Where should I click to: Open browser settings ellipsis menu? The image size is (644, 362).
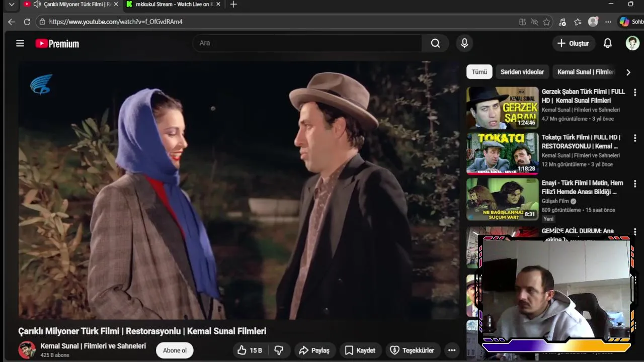point(608,22)
